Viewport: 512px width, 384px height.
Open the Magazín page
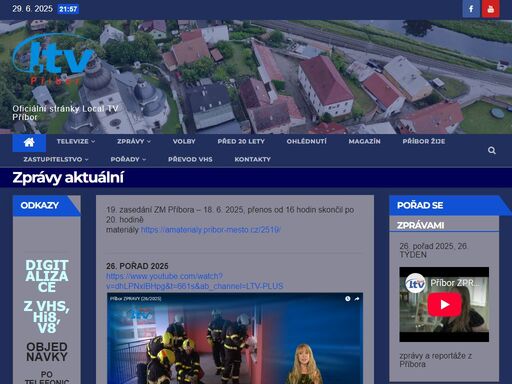coord(364,141)
